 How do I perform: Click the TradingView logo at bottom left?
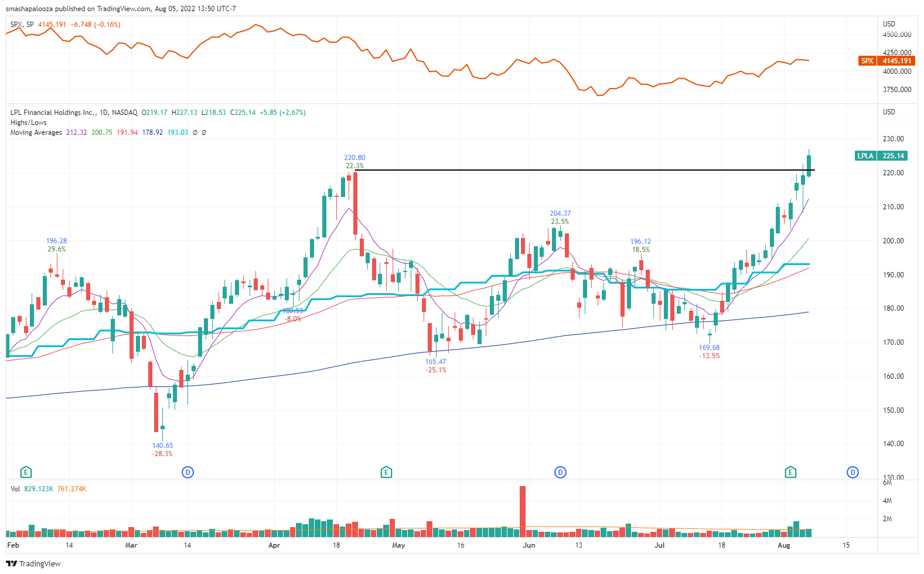pos(33,563)
